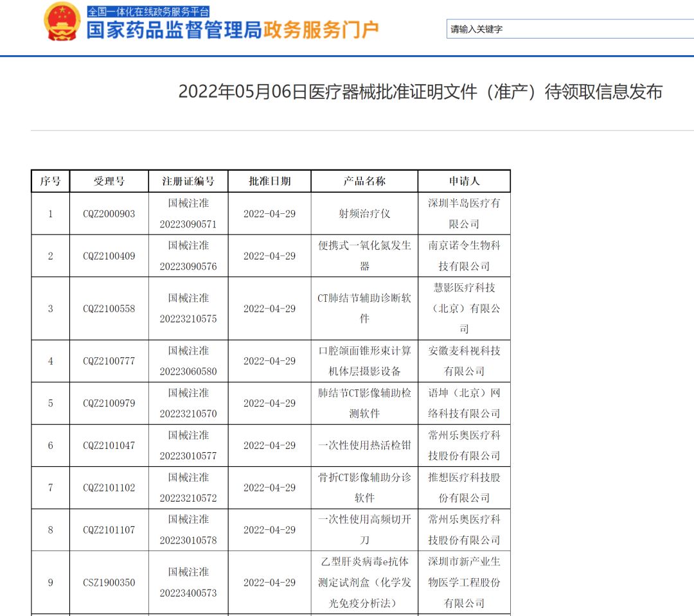The image size is (694, 616).
Task: Click the 序号 column header
Action: pyautogui.click(x=51, y=181)
